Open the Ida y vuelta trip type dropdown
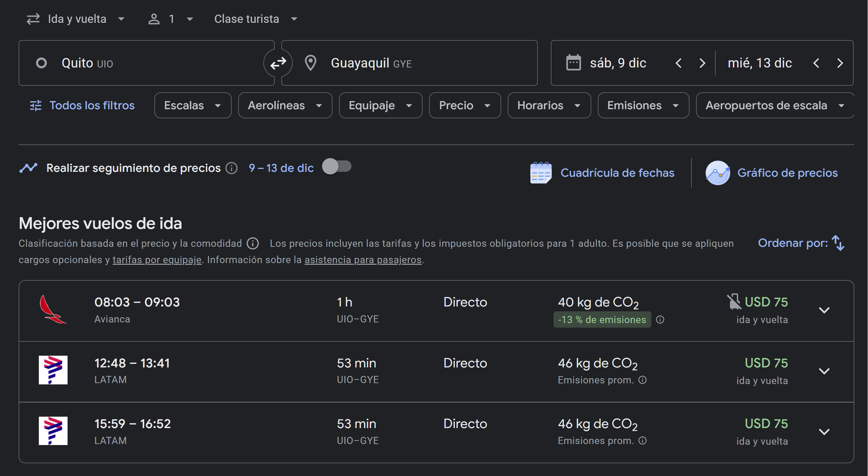 coord(76,19)
